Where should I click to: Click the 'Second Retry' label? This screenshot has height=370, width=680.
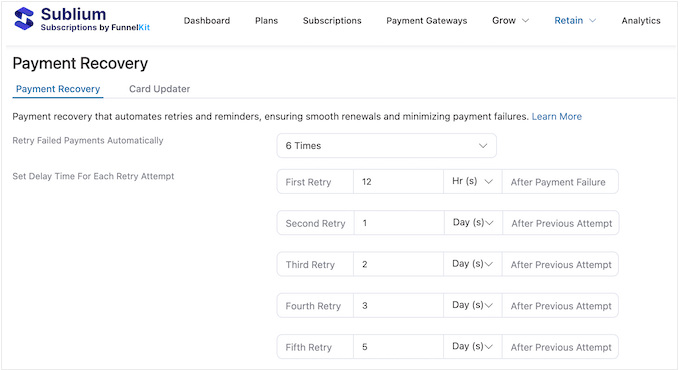pyautogui.click(x=315, y=223)
